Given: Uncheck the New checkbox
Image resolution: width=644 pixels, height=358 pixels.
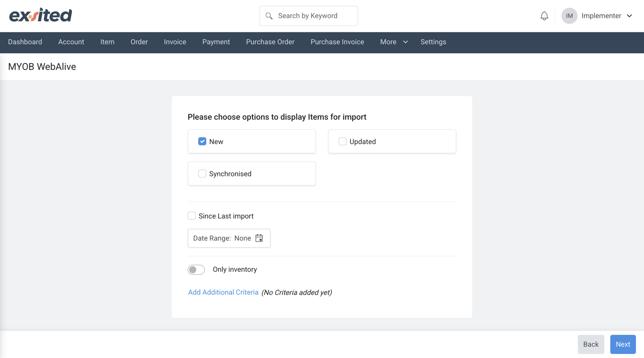Looking at the screenshot, I should point(202,141).
